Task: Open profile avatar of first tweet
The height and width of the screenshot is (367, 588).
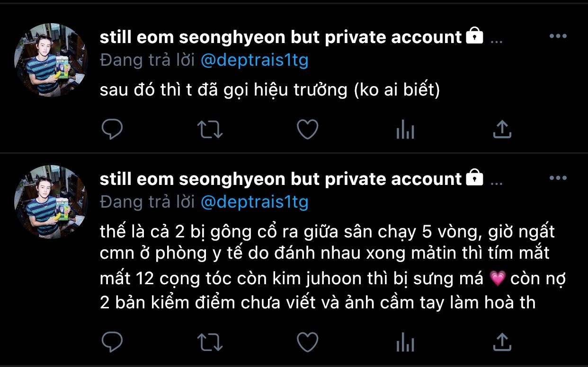Action: pos(51,61)
